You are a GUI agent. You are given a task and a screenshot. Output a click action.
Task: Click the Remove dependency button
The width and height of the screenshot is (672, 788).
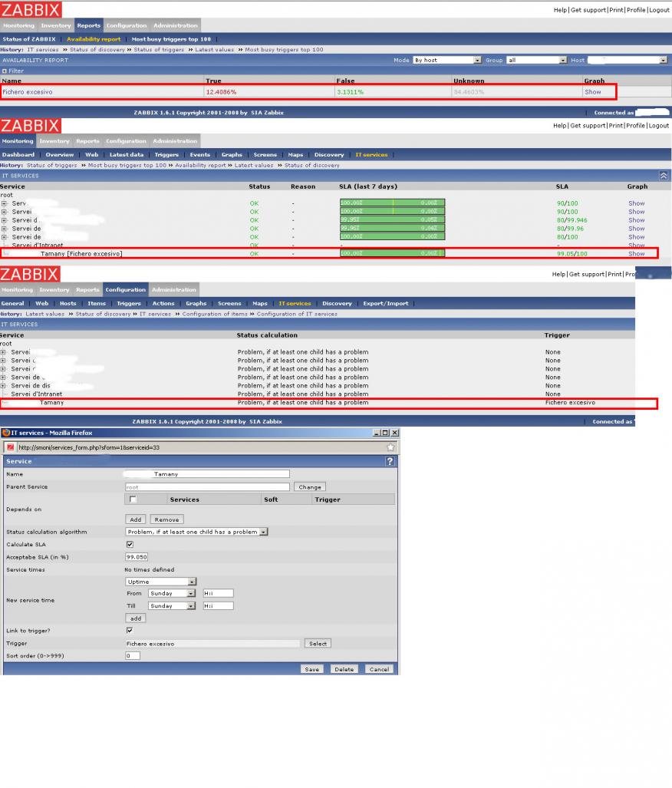(166, 519)
